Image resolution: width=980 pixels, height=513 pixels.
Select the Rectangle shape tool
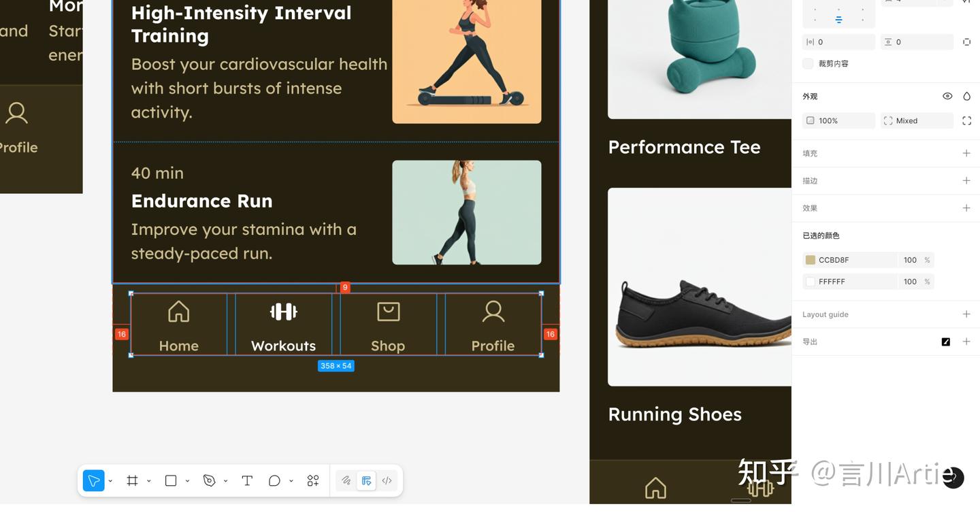tap(171, 481)
